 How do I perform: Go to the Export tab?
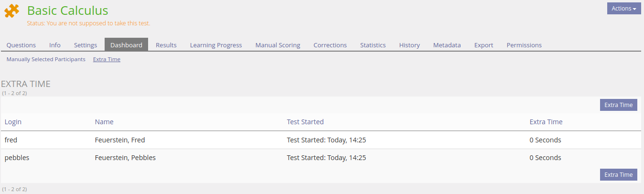(483, 45)
